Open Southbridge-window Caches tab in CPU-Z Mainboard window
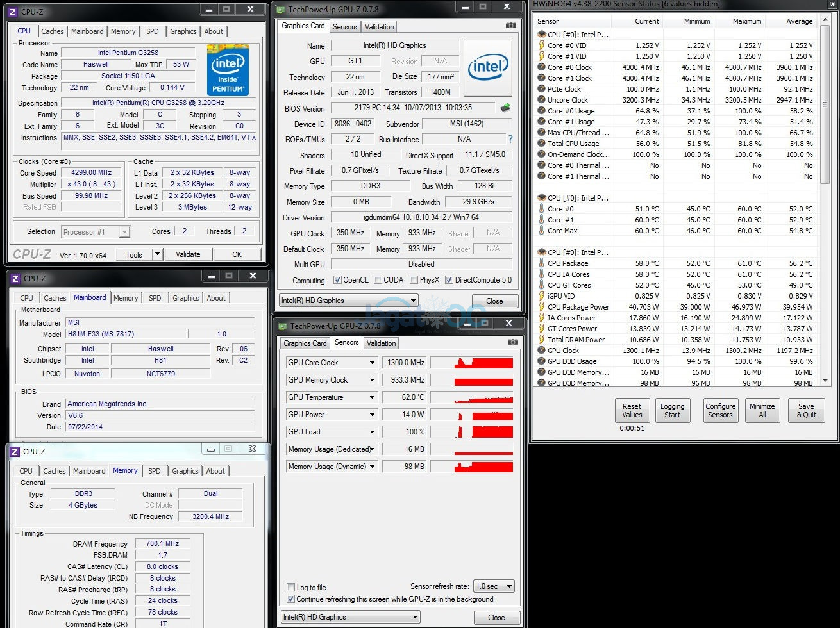 (55, 298)
